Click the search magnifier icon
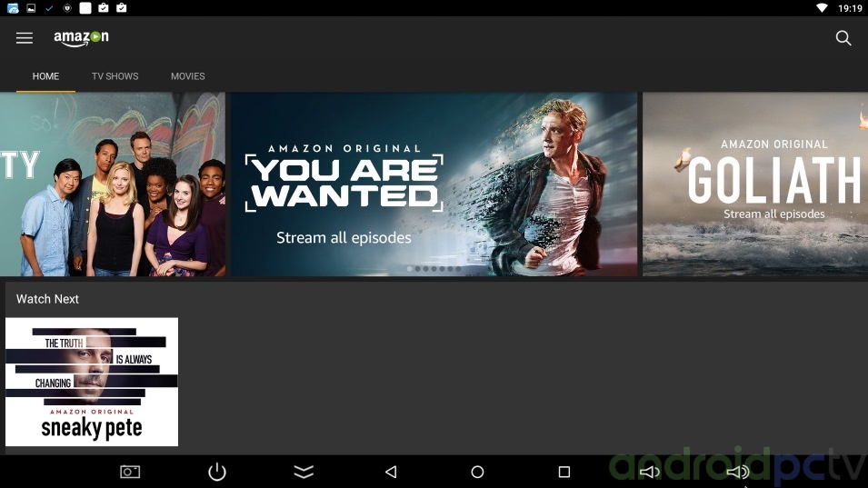The width and height of the screenshot is (868, 488). tap(843, 38)
